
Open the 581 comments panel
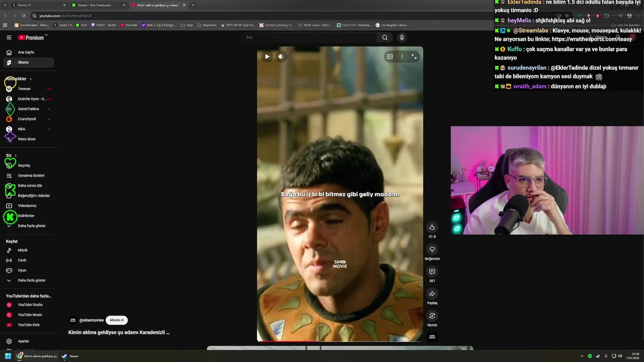(x=432, y=271)
